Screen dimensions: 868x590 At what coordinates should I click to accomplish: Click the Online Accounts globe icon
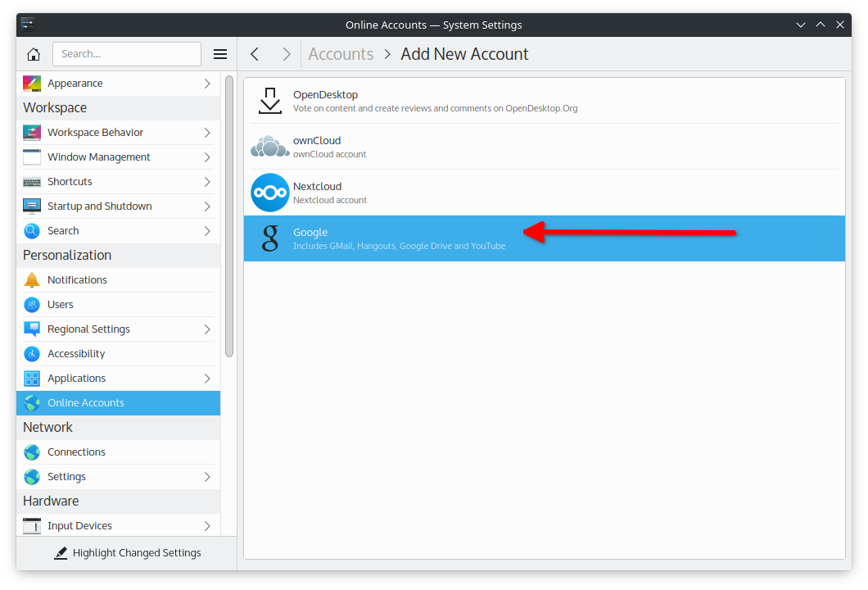point(32,403)
